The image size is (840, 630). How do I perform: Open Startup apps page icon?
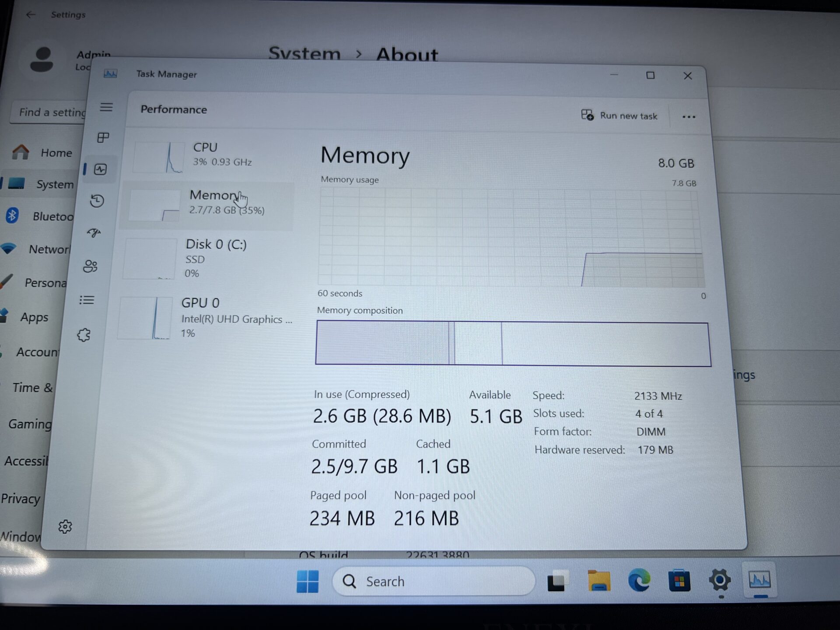(x=94, y=233)
